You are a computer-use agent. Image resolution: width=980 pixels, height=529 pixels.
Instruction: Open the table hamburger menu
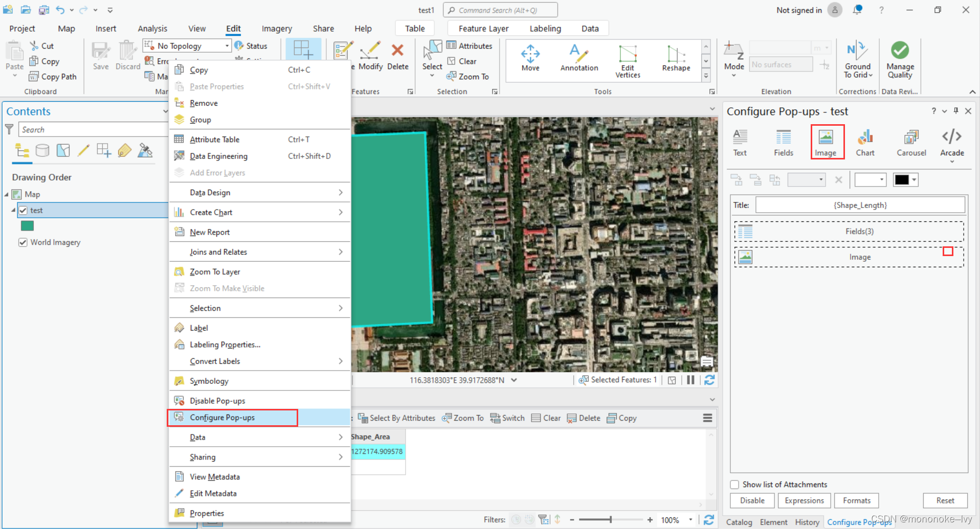click(707, 418)
